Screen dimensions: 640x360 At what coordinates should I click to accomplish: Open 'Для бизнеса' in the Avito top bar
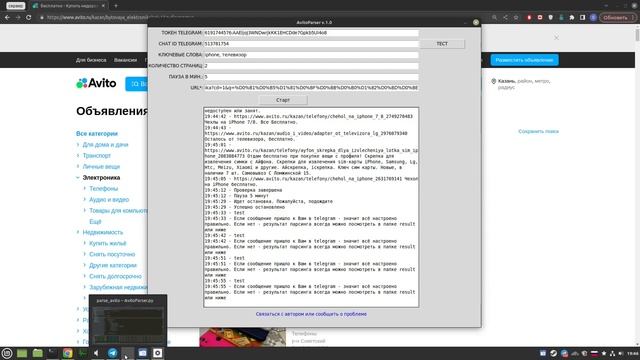coord(91,60)
